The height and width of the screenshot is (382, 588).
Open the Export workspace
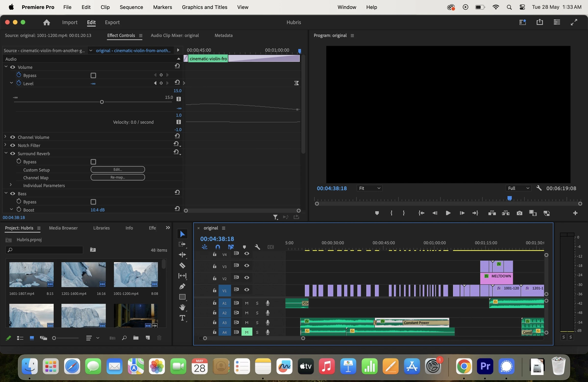point(112,23)
